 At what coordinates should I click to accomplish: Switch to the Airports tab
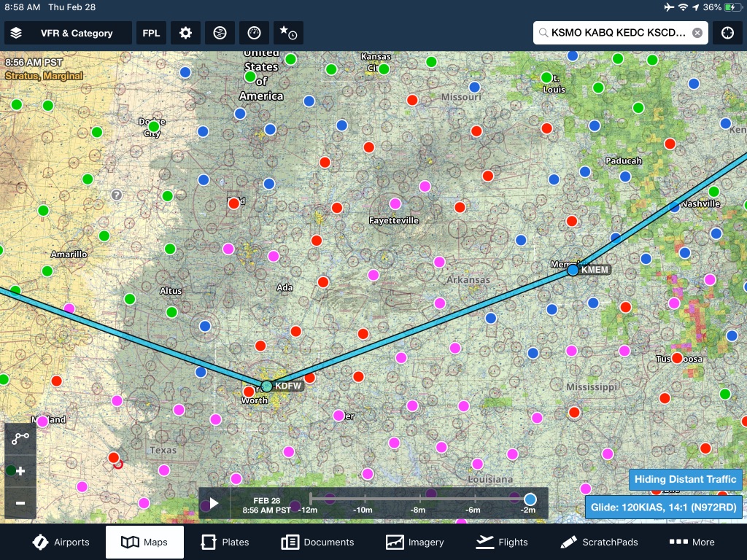tap(61, 542)
